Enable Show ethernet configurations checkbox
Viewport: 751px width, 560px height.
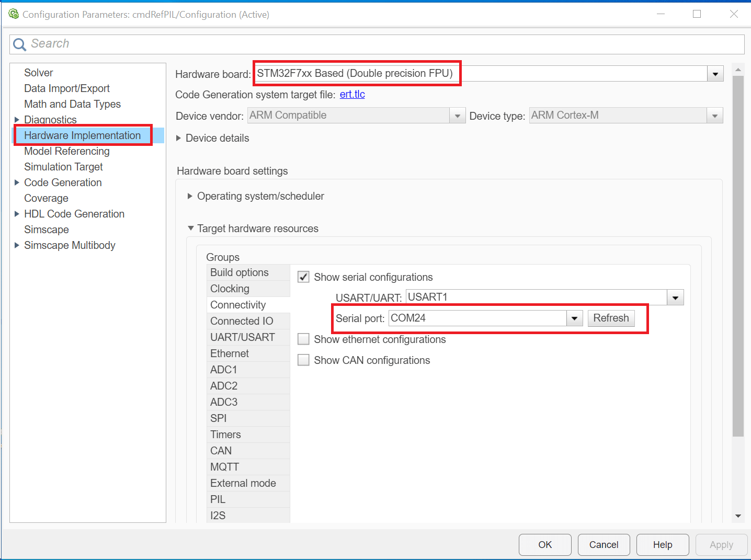click(303, 339)
